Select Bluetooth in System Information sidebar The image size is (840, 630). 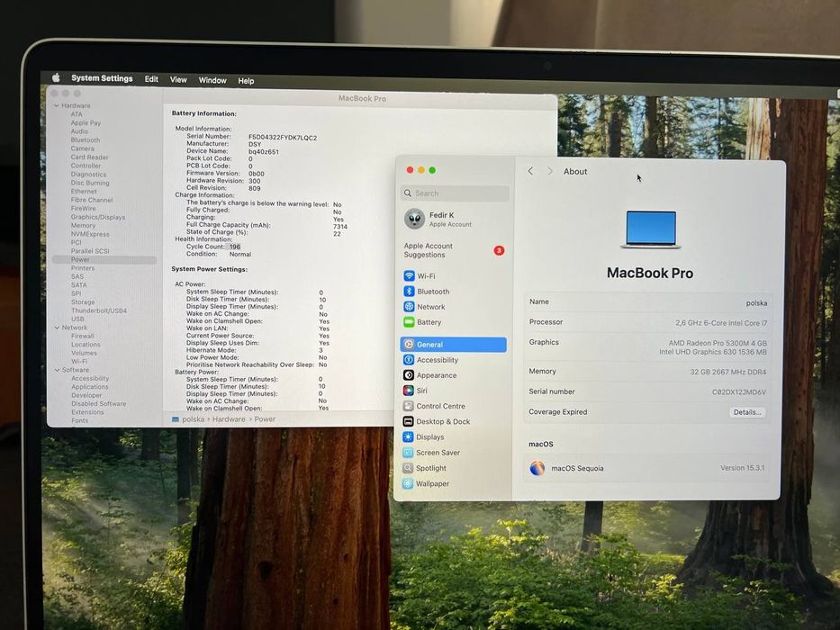[x=86, y=139]
